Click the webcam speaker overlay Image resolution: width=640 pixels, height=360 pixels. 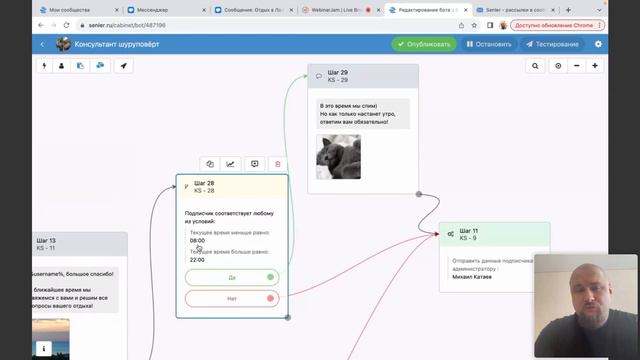click(585, 306)
